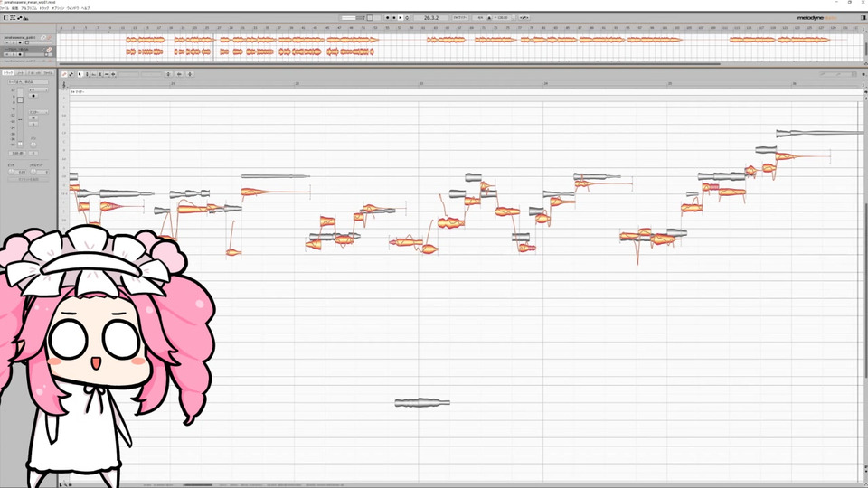Open the tempo options dropdown arrow
The width and height of the screenshot is (868, 488).
pyautogui.click(x=514, y=18)
